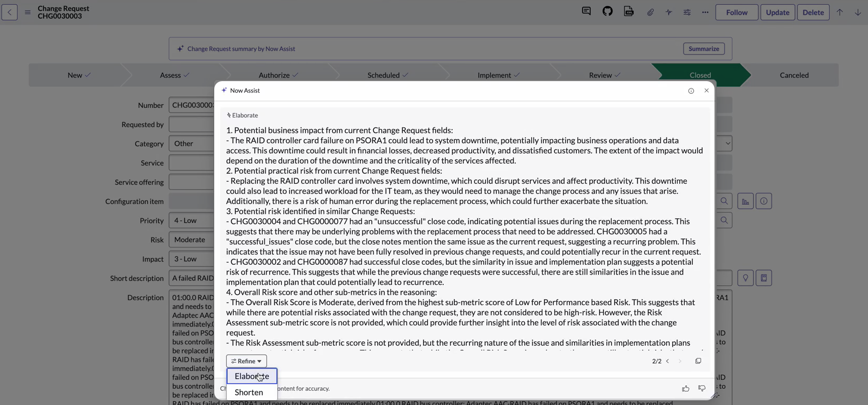868x405 pixels.
Task: Open the Refine dropdown
Action: 246,361
